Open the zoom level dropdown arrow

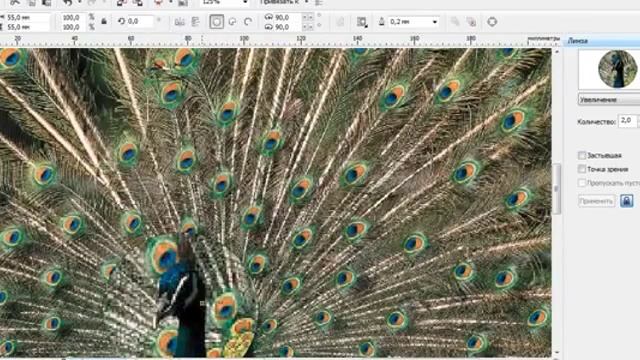245,2
